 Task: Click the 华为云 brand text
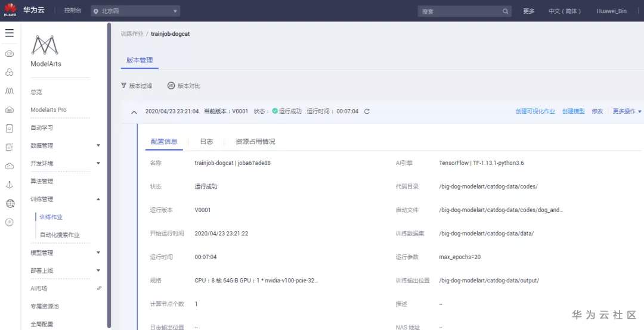coord(34,10)
